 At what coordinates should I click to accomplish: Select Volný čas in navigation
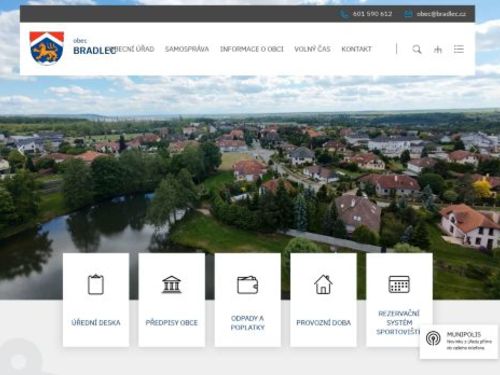(x=312, y=49)
